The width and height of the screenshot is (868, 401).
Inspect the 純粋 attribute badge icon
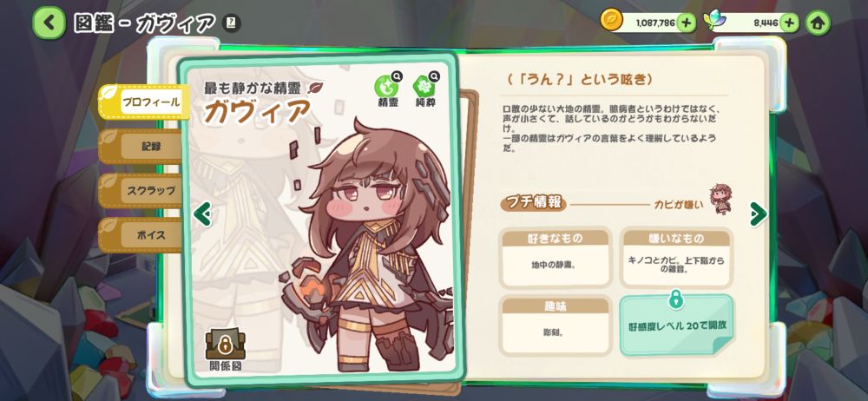pyautogui.click(x=425, y=86)
